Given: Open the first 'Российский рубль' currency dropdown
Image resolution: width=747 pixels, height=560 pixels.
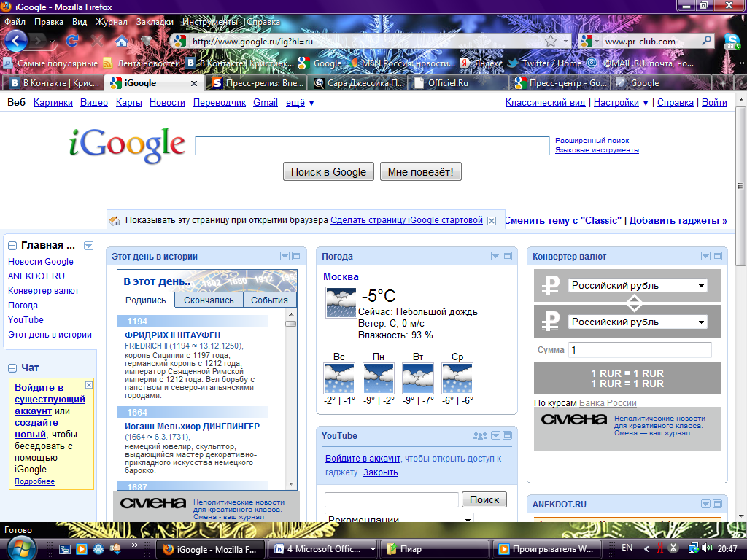Looking at the screenshot, I should click(638, 286).
